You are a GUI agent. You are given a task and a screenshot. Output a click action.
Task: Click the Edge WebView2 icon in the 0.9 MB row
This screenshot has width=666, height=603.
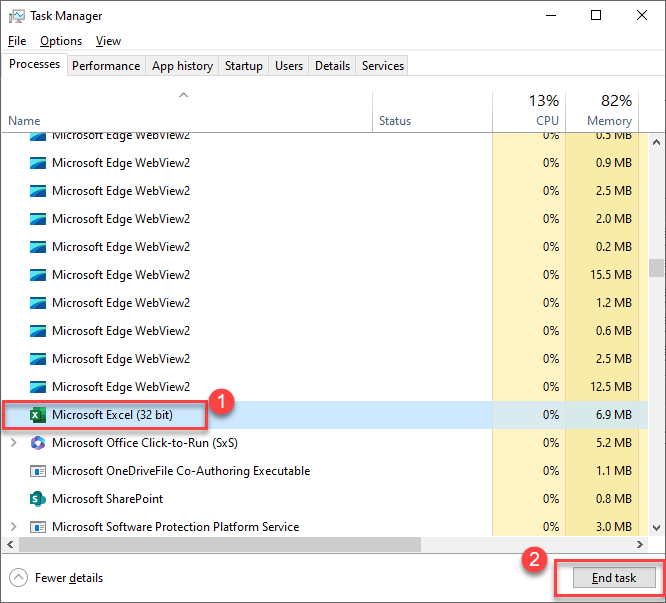tap(38, 163)
